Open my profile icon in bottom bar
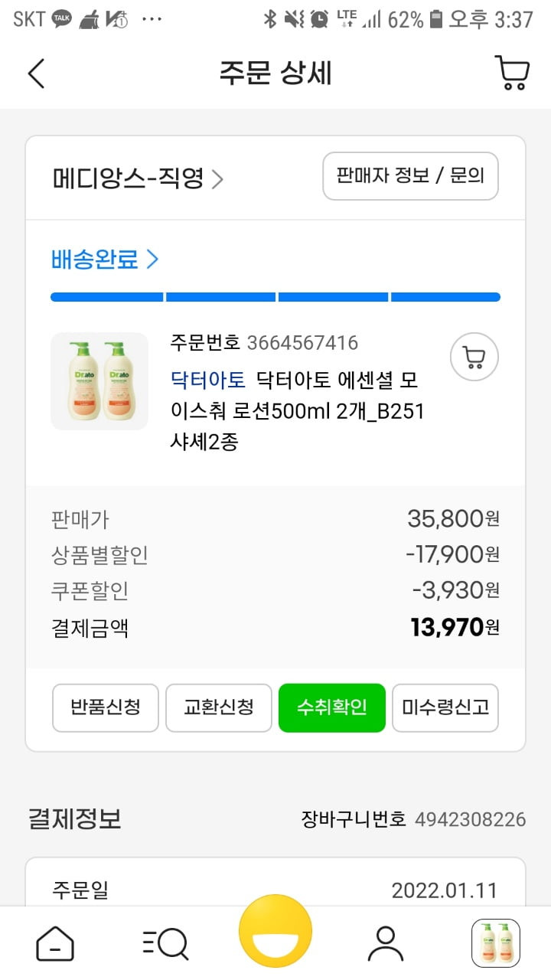 coord(386,943)
